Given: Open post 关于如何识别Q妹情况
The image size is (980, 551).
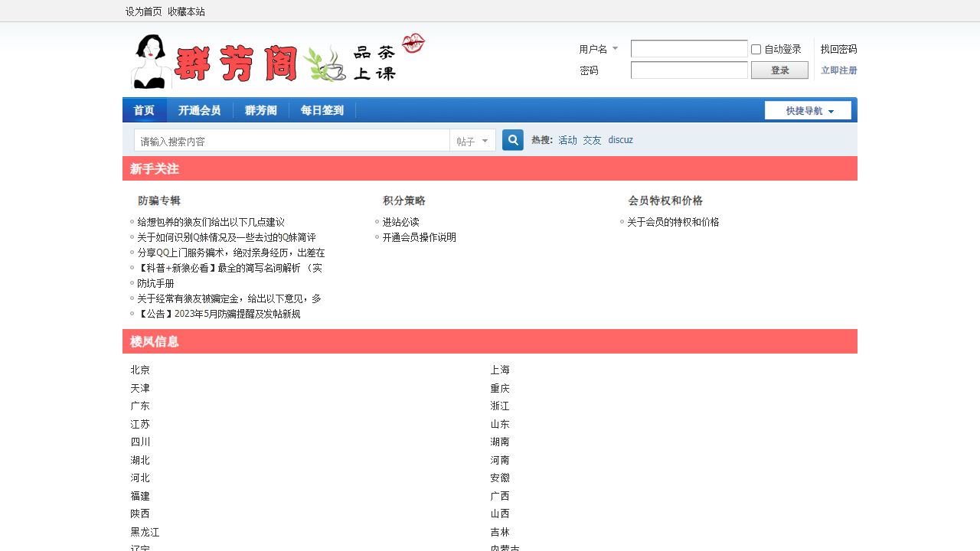Looking at the screenshot, I should [227, 237].
